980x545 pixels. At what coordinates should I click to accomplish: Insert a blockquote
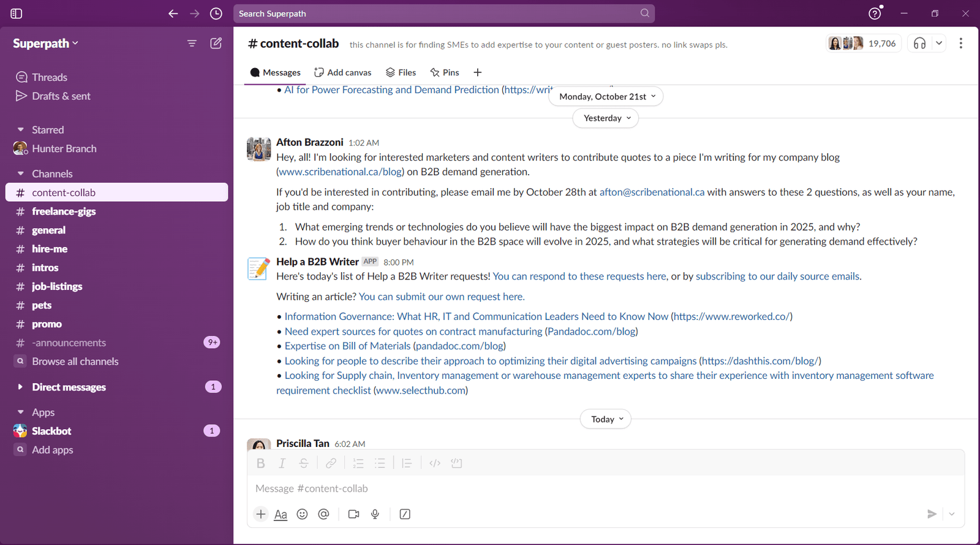pos(407,463)
